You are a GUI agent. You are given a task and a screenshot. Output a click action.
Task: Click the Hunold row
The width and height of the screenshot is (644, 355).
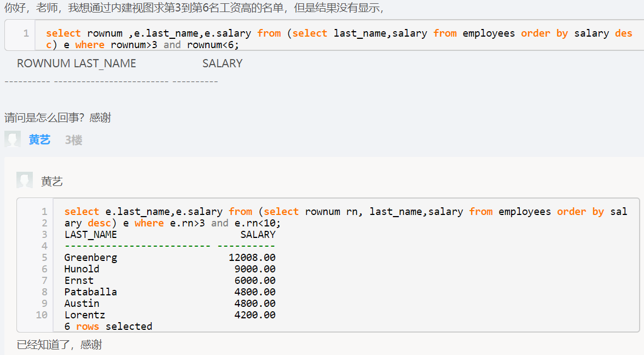(x=170, y=269)
